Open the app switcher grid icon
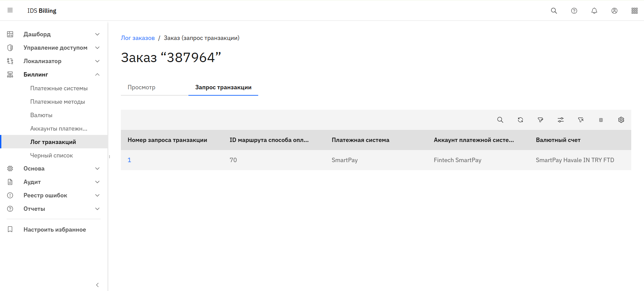Screen dimensions: 644x291 pyautogui.click(x=634, y=11)
